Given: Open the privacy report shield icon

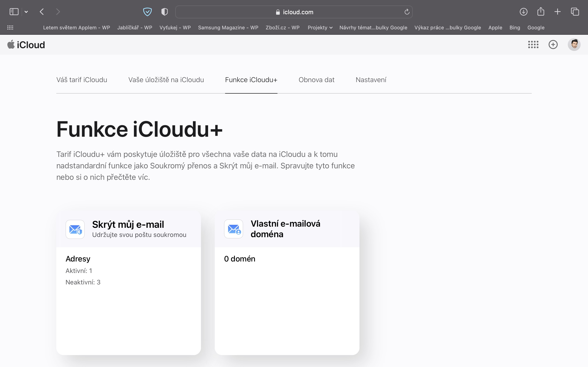Looking at the screenshot, I should (164, 12).
